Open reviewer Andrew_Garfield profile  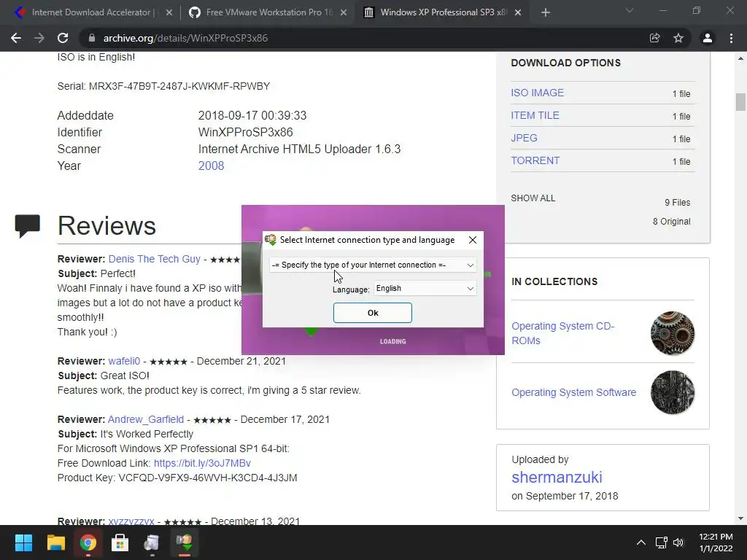coord(146,419)
